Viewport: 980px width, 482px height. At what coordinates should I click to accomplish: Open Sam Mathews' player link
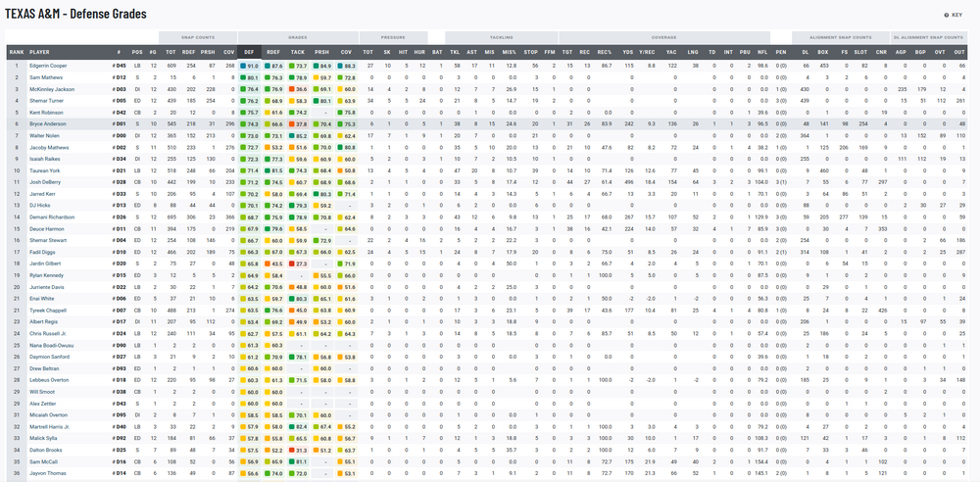(46, 76)
